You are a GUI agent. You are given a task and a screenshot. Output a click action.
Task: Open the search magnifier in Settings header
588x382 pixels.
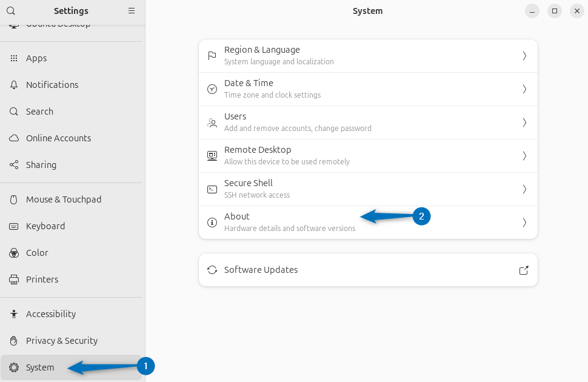pyautogui.click(x=11, y=11)
